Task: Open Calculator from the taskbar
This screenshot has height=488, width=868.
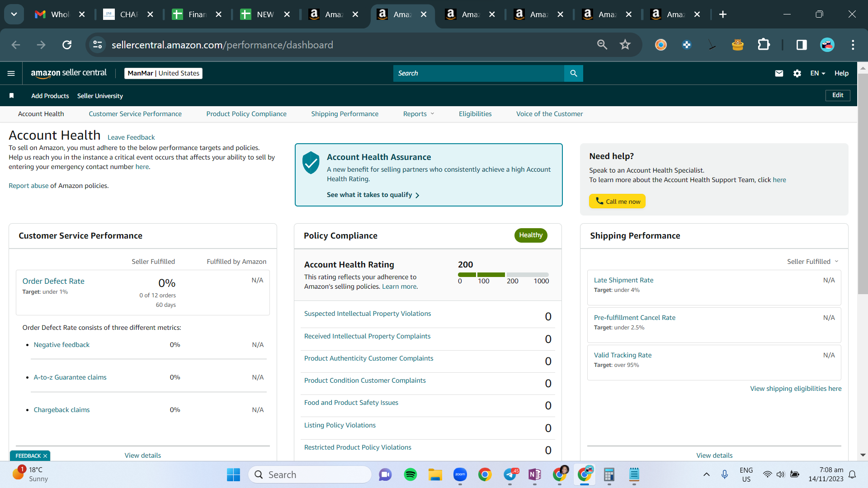Action: [609, 474]
